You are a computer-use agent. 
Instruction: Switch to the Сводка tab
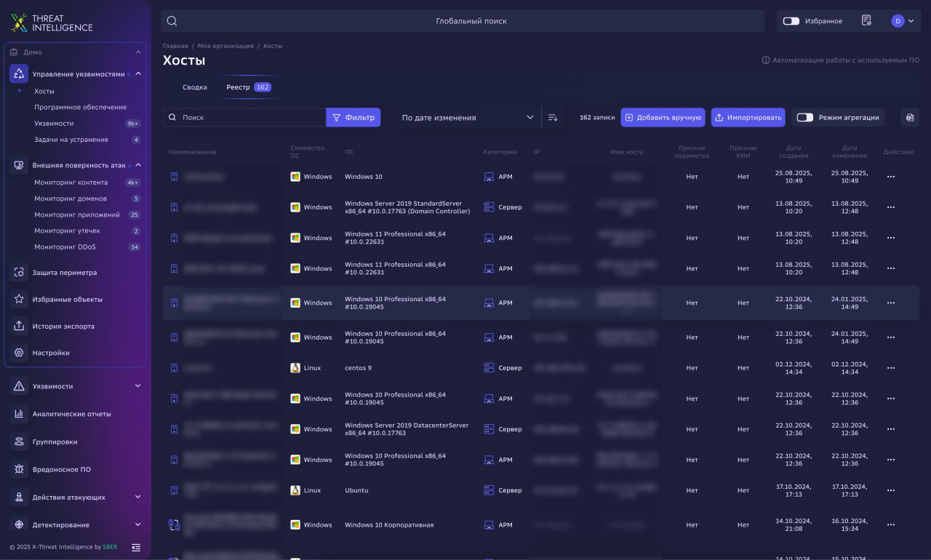(194, 87)
